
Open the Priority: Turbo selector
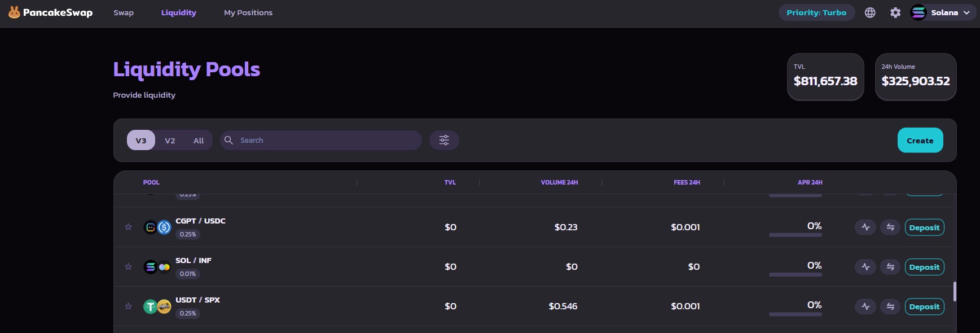(816, 12)
